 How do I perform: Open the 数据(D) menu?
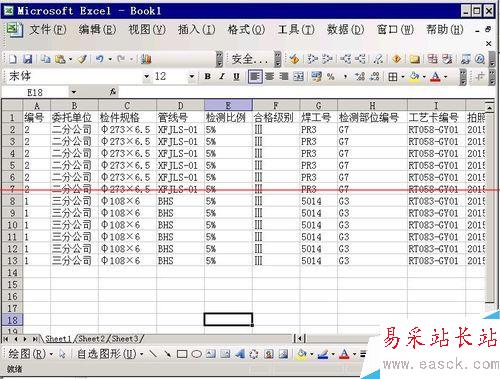tap(345, 30)
